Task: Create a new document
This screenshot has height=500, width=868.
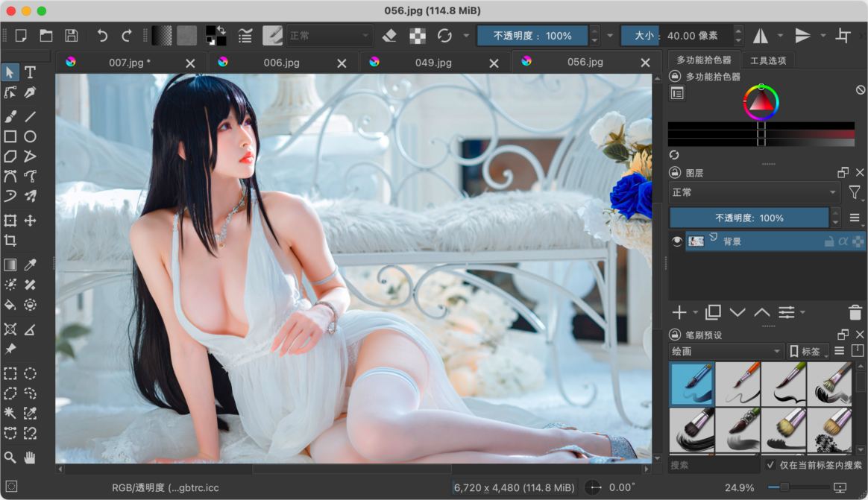Action: pos(21,36)
